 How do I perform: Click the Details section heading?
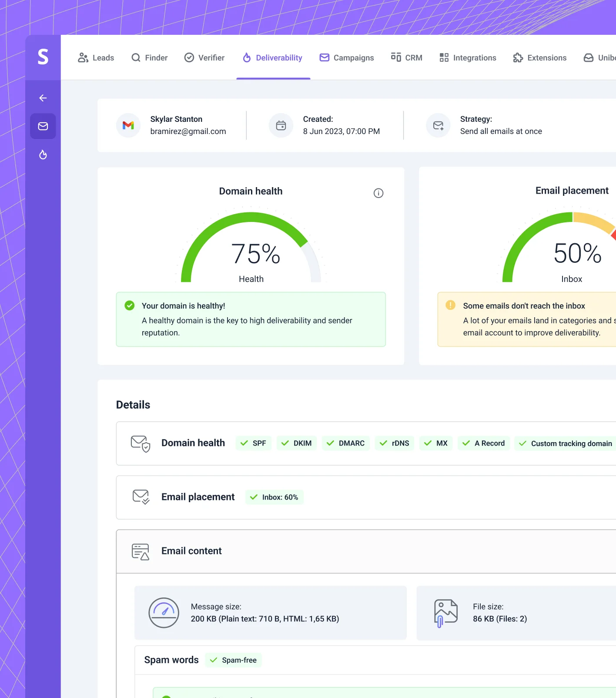point(133,405)
